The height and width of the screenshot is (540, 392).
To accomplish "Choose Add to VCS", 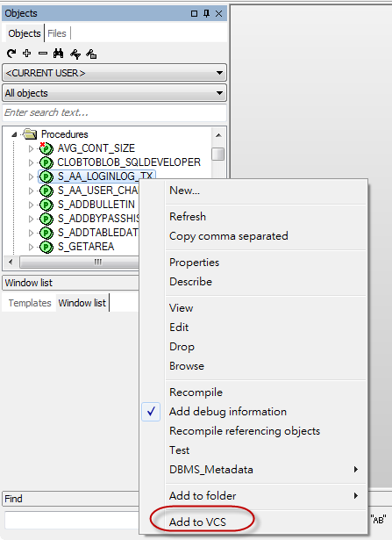I will tap(197, 522).
